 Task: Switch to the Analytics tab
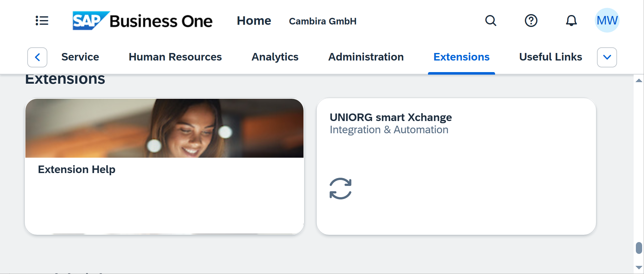[275, 57]
